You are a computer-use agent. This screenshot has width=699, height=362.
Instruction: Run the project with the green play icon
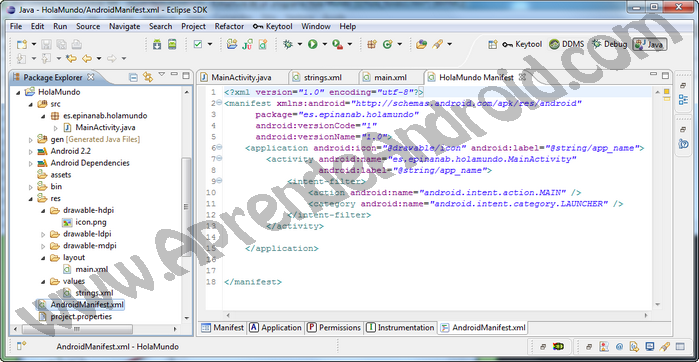[312, 44]
